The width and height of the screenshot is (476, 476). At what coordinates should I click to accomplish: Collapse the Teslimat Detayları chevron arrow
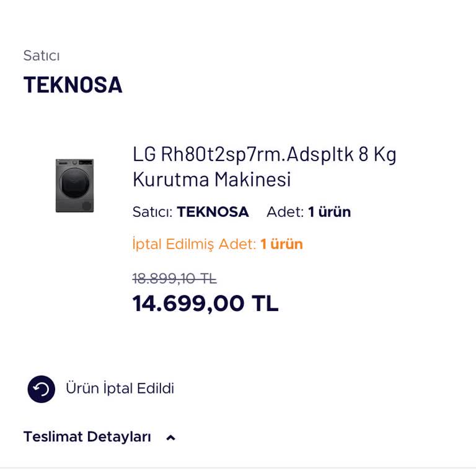coord(171,438)
